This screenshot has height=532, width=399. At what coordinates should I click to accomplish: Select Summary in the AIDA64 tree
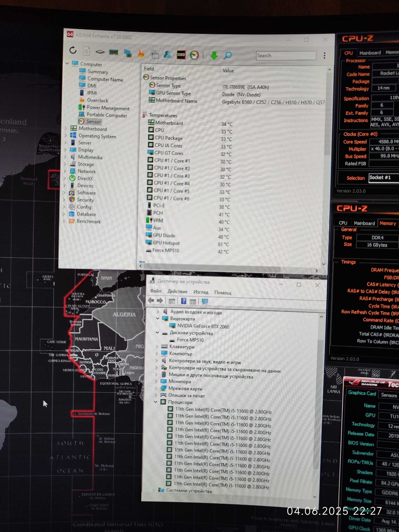(98, 72)
